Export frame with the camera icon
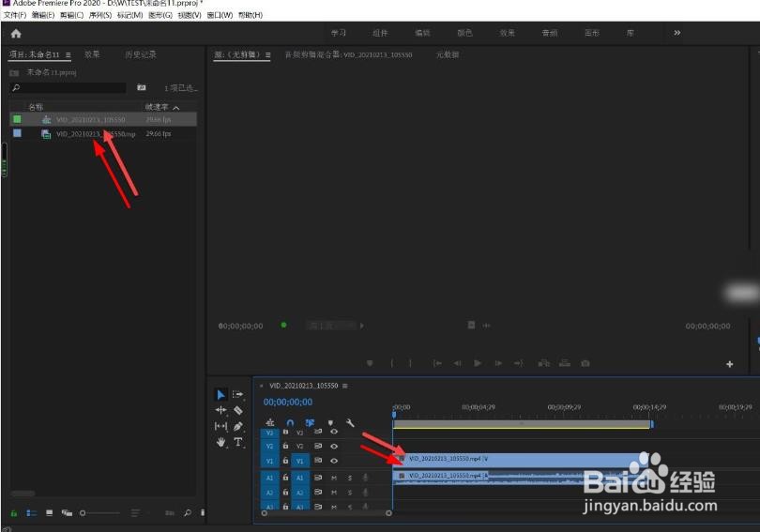This screenshot has width=760, height=532. click(x=585, y=363)
